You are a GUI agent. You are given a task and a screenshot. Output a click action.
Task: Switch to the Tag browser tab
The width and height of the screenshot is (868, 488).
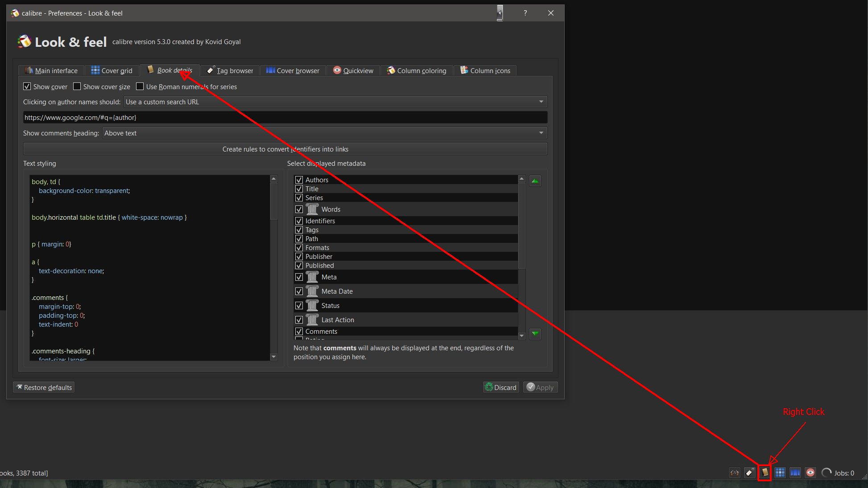click(230, 70)
